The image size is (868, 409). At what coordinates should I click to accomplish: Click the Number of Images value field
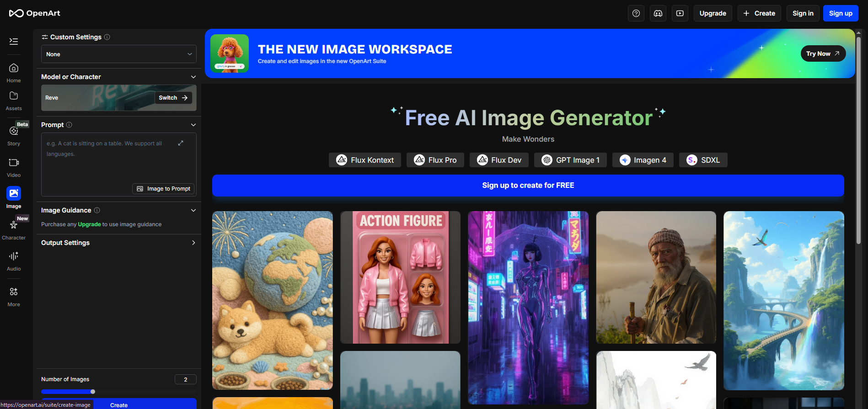(x=186, y=379)
